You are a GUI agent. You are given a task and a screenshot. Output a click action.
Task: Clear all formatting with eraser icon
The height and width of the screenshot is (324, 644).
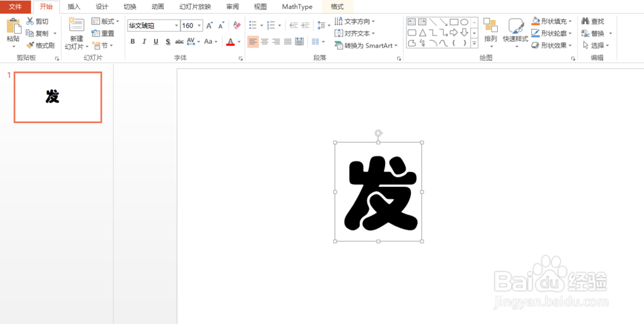(x=237, y=26)
